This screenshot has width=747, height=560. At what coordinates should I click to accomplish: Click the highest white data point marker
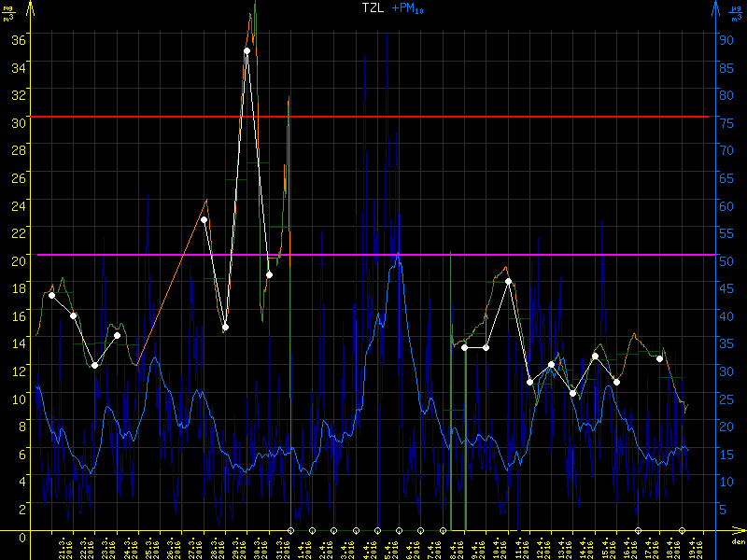[247, 51]
